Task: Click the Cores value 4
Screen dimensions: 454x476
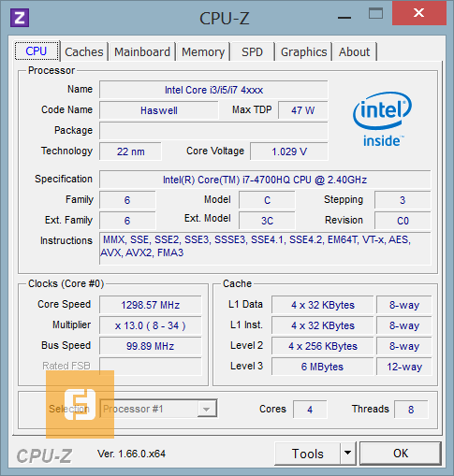Action: click(x=310, y=410)
